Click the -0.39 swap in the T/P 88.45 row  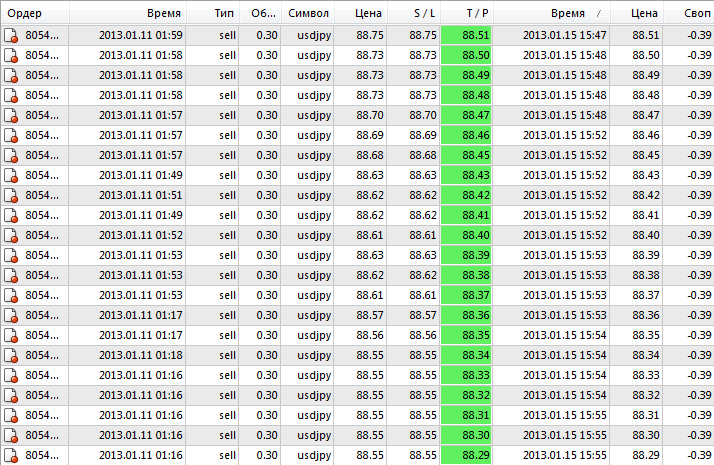(699, 156)
